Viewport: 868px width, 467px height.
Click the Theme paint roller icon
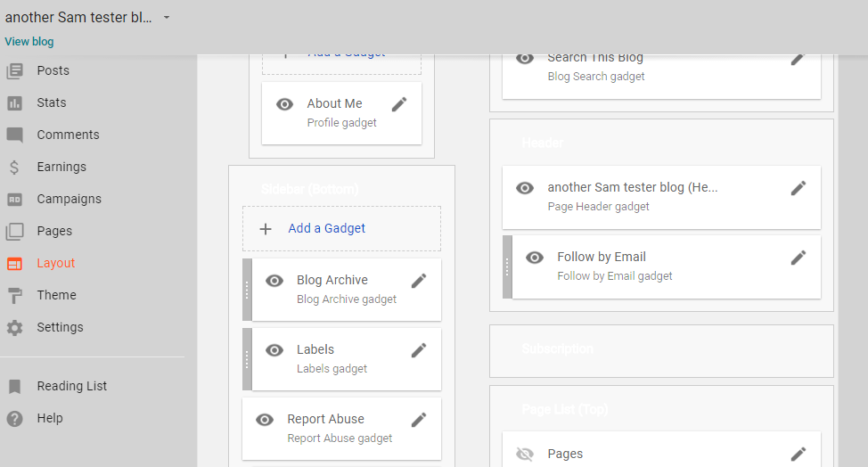click(15, 296)
